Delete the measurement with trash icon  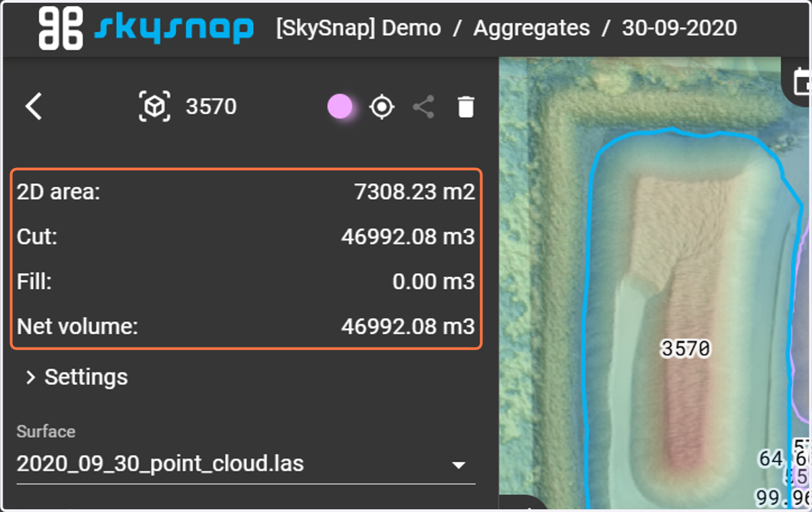466,107
